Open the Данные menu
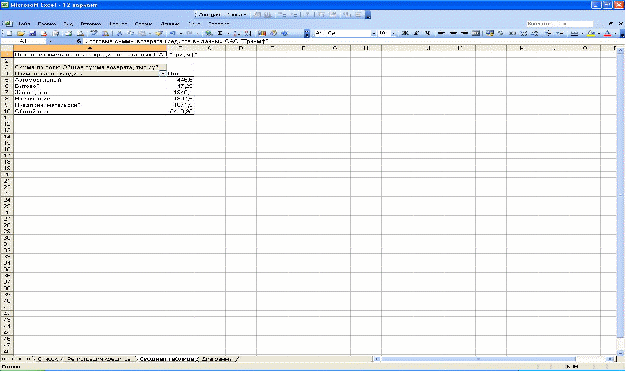Viewport: 626px width, 372px height. (x=169, y=24)
